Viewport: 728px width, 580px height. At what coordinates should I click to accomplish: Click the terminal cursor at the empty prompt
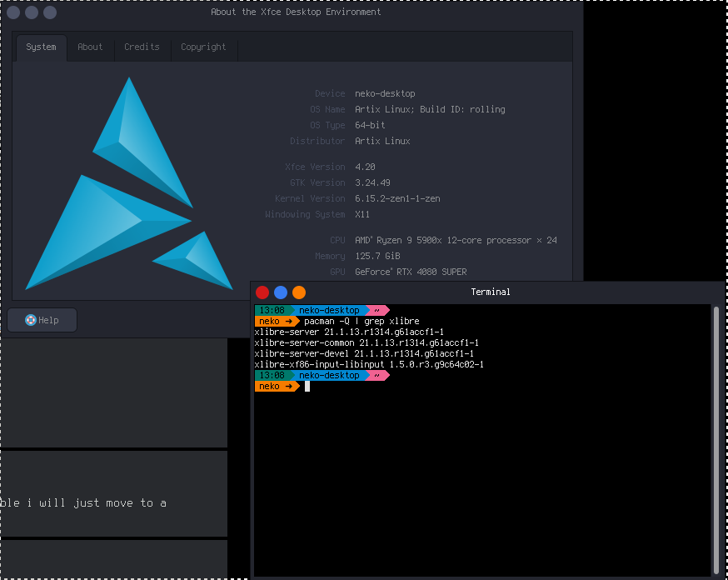click(x=307, y=387)
